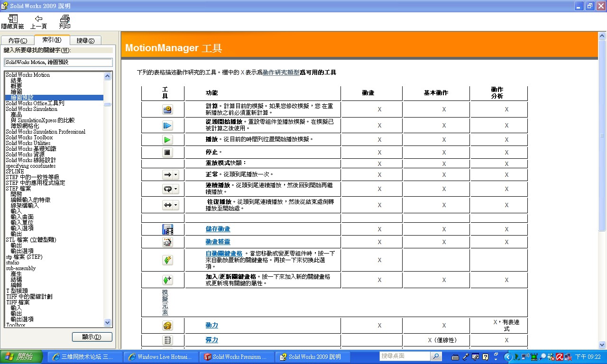Select index entry Solid Works Office工具列
This screenshot has width=607, height=364.
click(35, 103)
